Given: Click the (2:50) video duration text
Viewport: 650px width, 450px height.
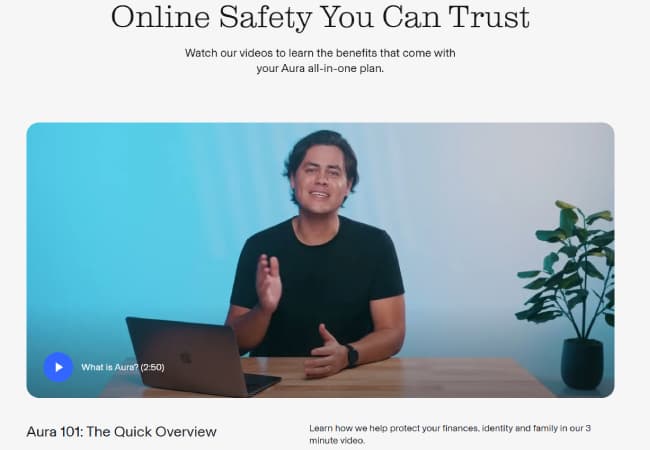Looking at the screenshot, I should [x=153, y=367].
